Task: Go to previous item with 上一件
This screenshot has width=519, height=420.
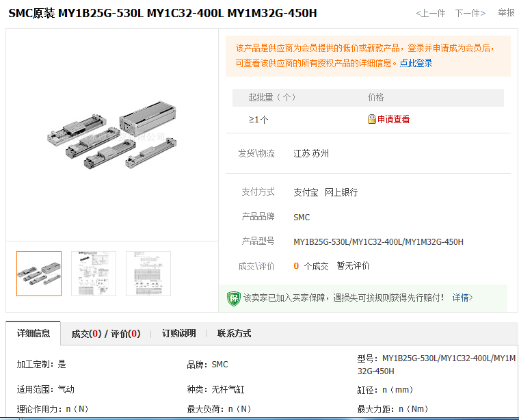Action: click(431, 13)
